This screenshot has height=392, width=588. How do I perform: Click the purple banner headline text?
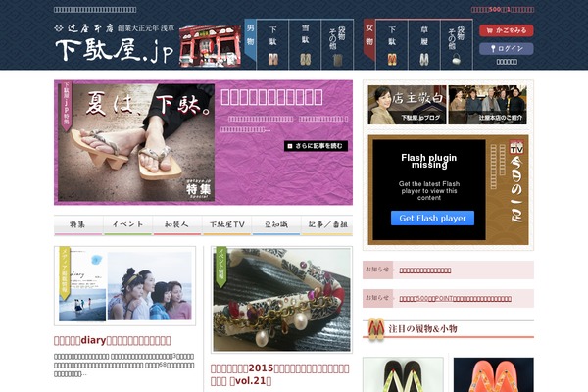coord(271,97)
